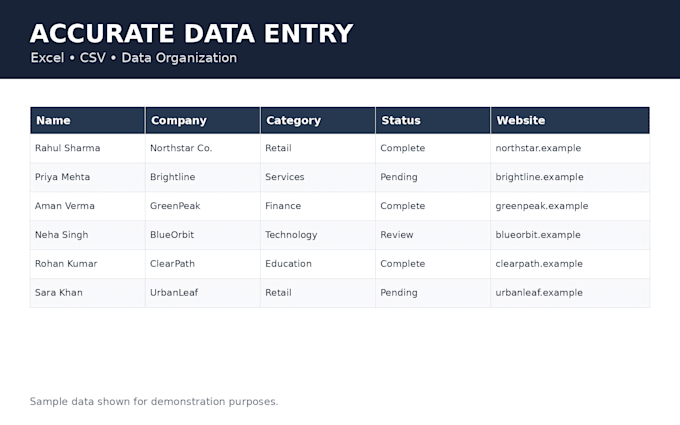Click the 'Neha Singh' name cell

click(x=88, y=235)
